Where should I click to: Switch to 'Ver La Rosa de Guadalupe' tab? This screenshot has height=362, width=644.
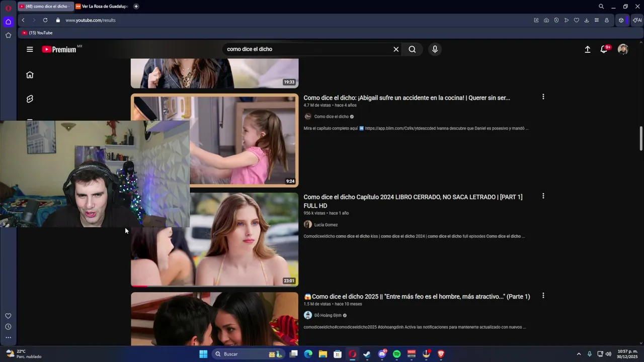[102, 7]
